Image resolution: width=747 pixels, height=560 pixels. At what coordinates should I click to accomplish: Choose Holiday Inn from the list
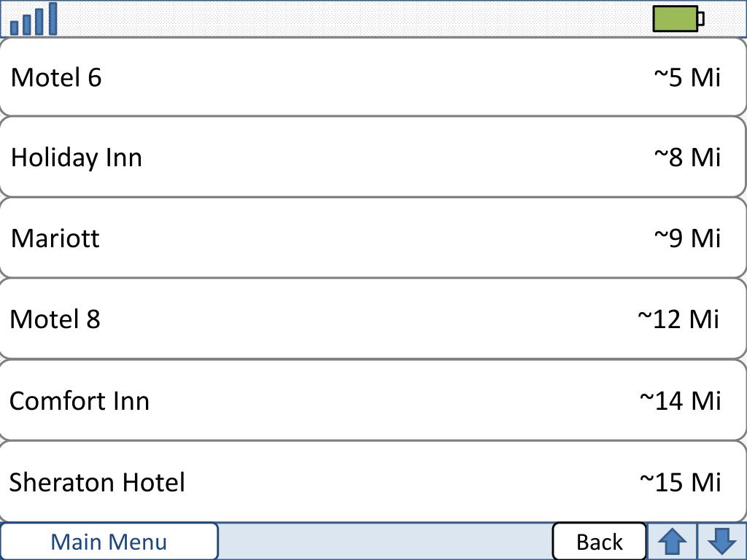[x=373, y=157]
